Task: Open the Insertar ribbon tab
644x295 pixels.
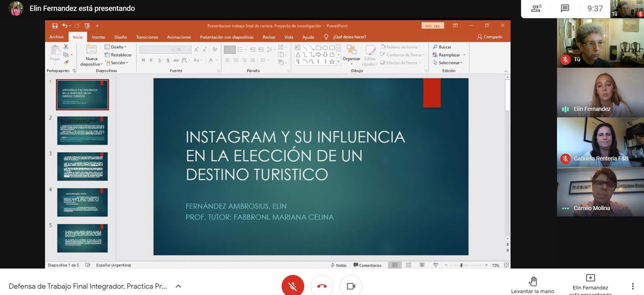Action: pyautogui.click(x=99, y=37)
